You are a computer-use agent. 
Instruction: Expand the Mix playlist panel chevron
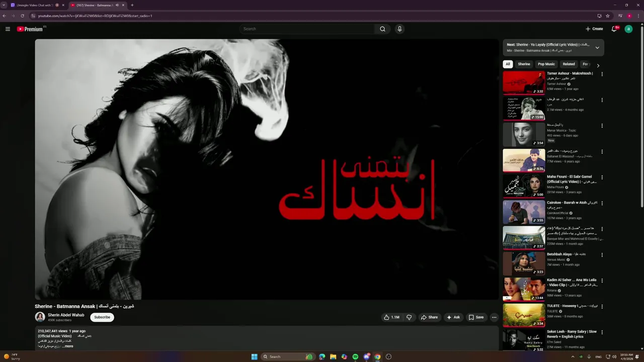point(597,48)
